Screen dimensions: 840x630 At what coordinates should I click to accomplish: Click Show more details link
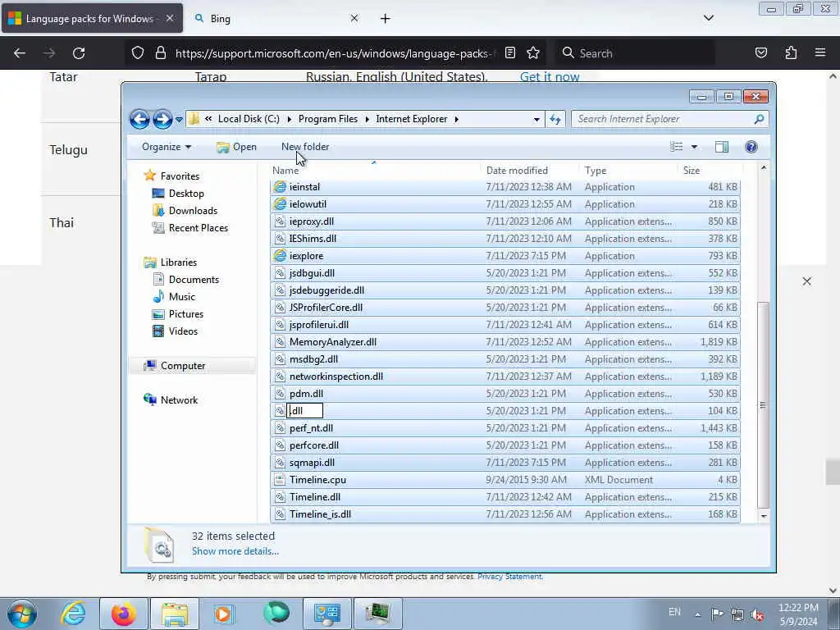[235, 551]
